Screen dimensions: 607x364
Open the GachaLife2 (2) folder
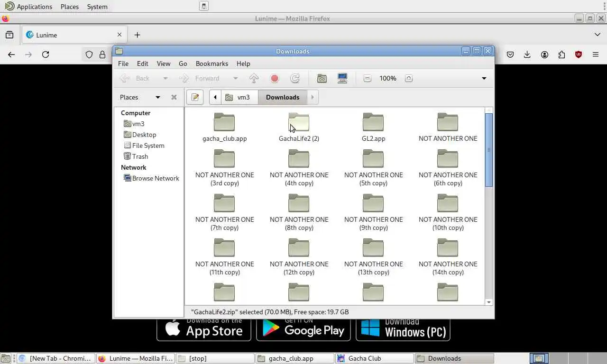299,127
